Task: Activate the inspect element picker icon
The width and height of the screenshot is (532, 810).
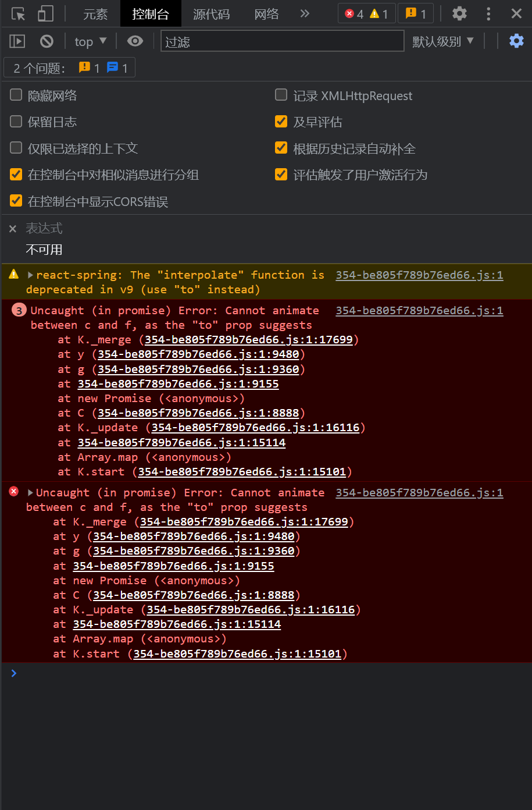Action: pos(18,13)
